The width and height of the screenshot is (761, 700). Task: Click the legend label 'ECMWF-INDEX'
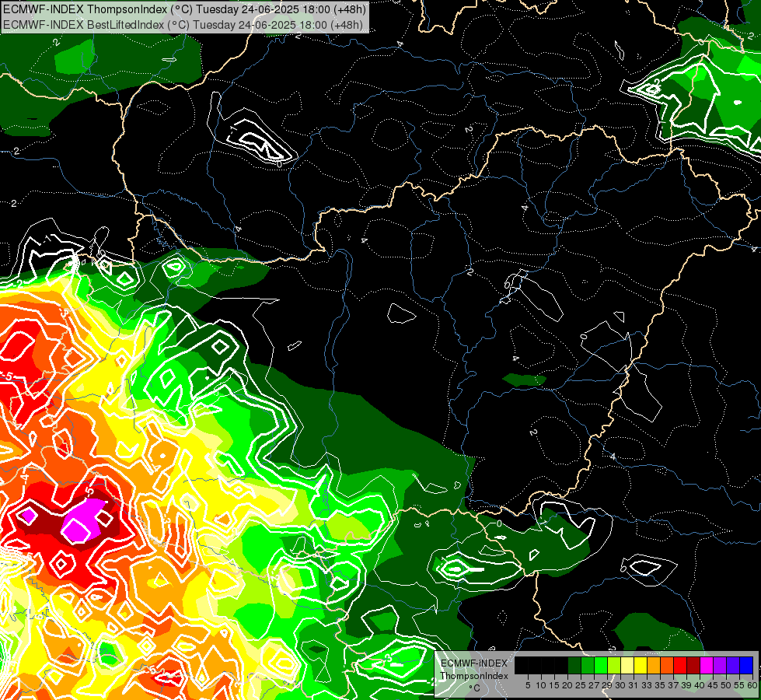(473, 663)
